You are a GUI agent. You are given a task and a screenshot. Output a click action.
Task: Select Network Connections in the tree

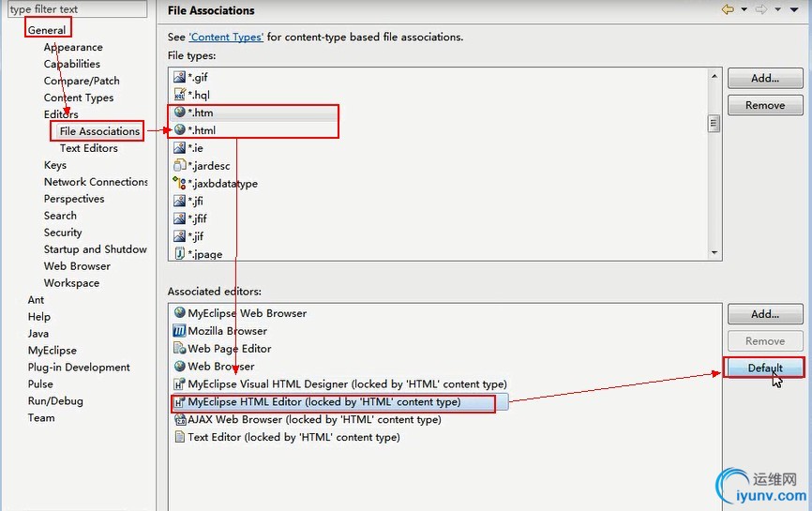pos(96,182)
